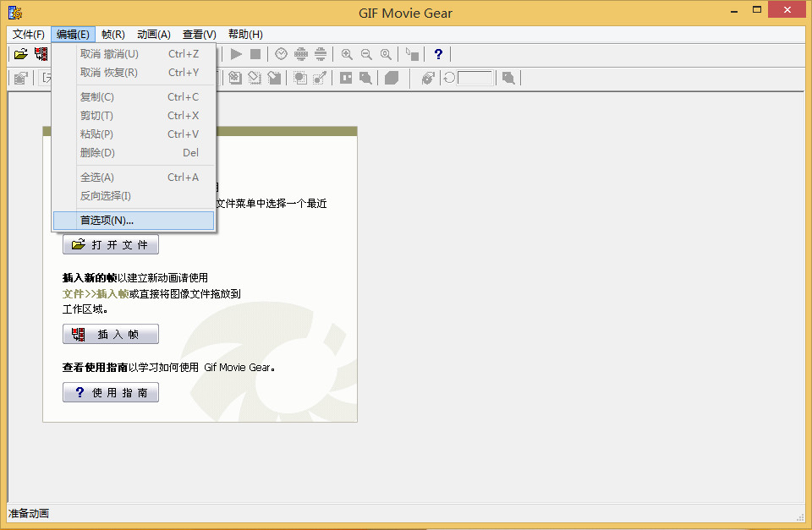812x530 pixels.
Task: Open the 帧(R) menu
Action: point(112,34)
